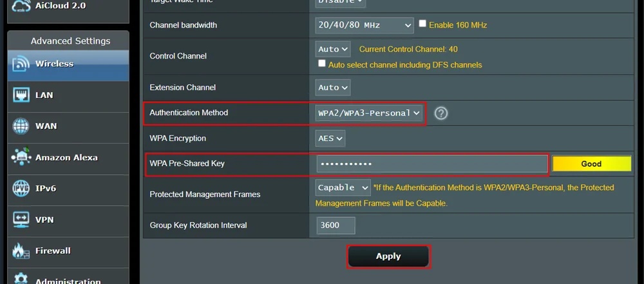
Task: Open the VPN monitor icon
Action: click(21, 220)
